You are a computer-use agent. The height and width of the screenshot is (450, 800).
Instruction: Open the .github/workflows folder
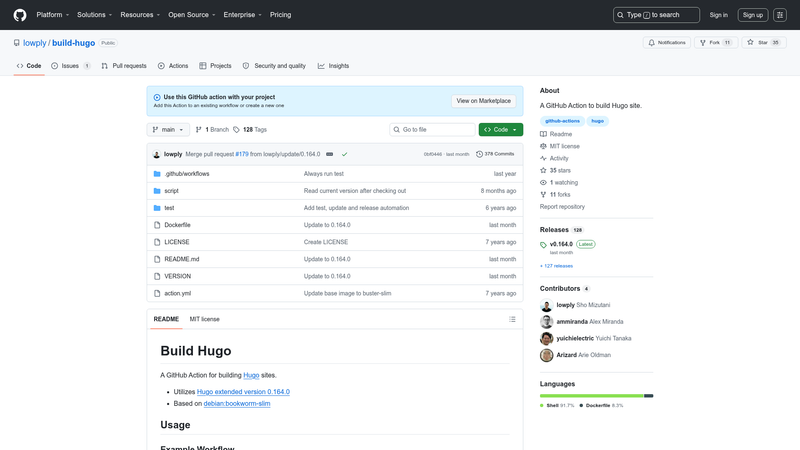tap(187, 174)
